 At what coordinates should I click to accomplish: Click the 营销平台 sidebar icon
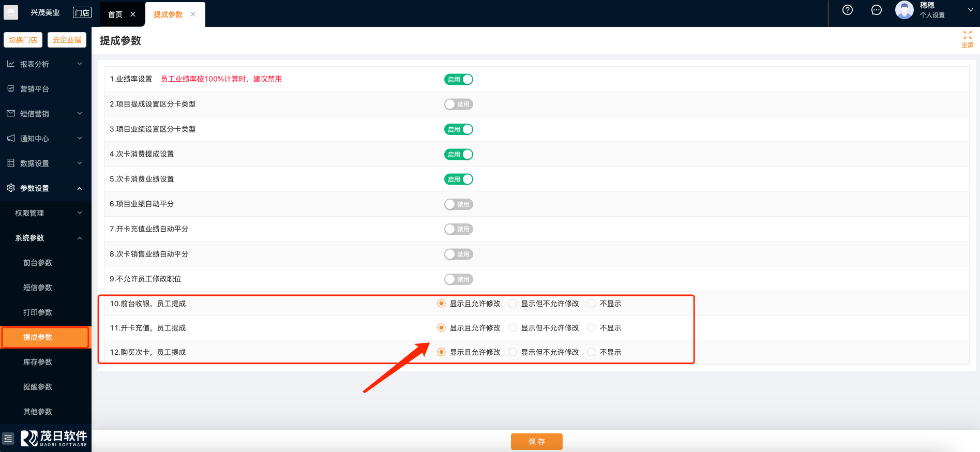click(x=11, y=89)
